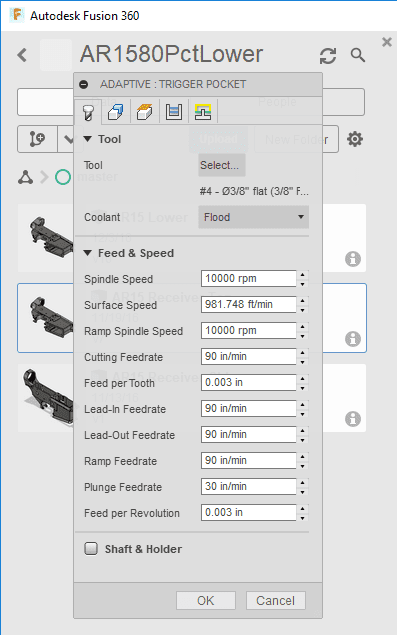Click the tool description '#4 - Ø3/8" flat'
Viewport: 397px width, 635px height.
pos(254,191)
